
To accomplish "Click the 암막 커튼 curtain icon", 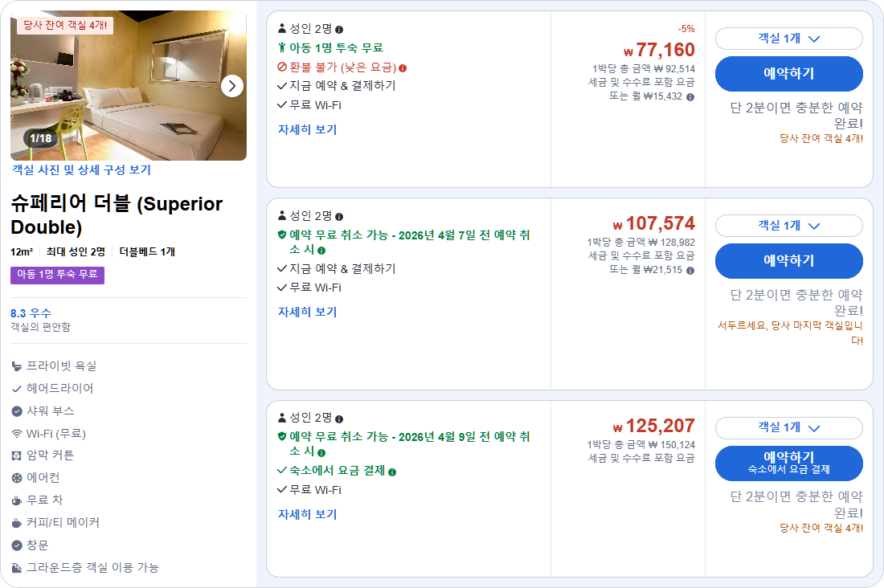I will [16, 455].
